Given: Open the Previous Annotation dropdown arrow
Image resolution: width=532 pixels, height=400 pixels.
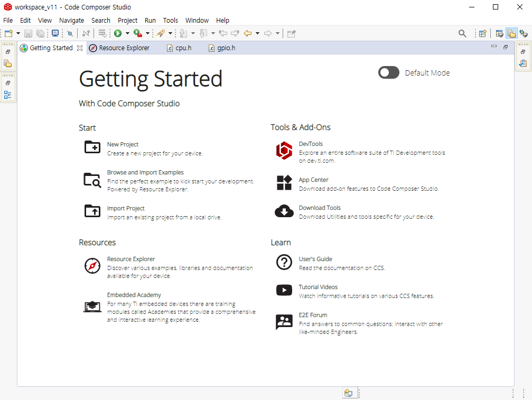Looking at the screenshot, I should coord(213,33).
